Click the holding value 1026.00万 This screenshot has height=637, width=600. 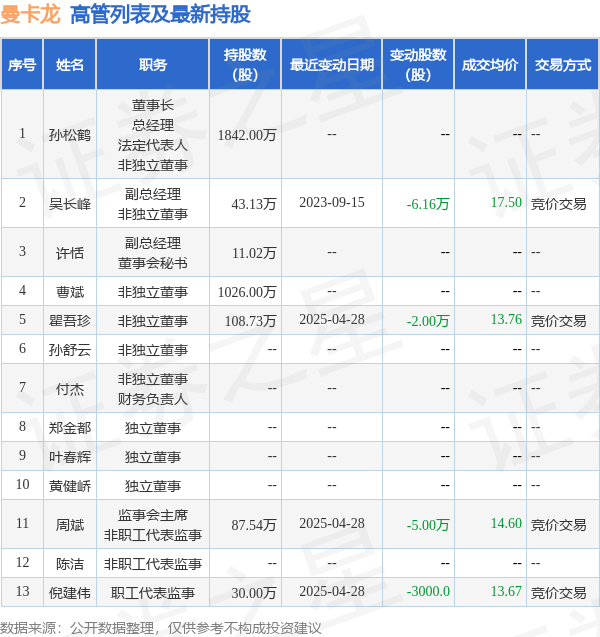(x=247, y=292)
